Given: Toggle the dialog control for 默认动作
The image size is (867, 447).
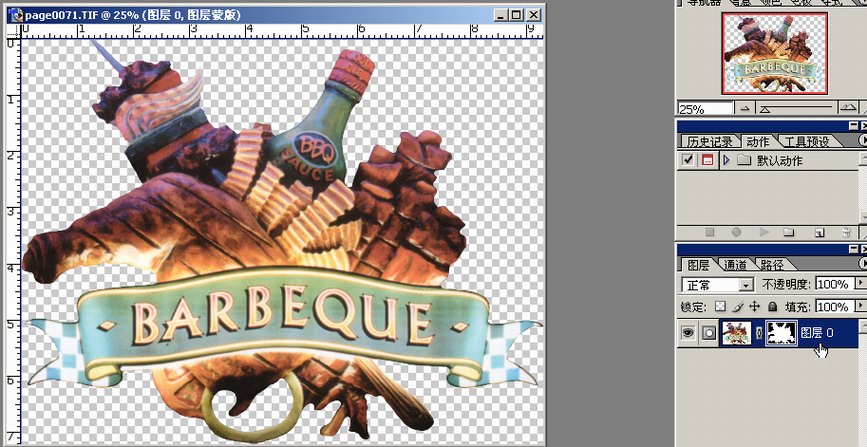Looking at the screenshot, I should point(706,160).
